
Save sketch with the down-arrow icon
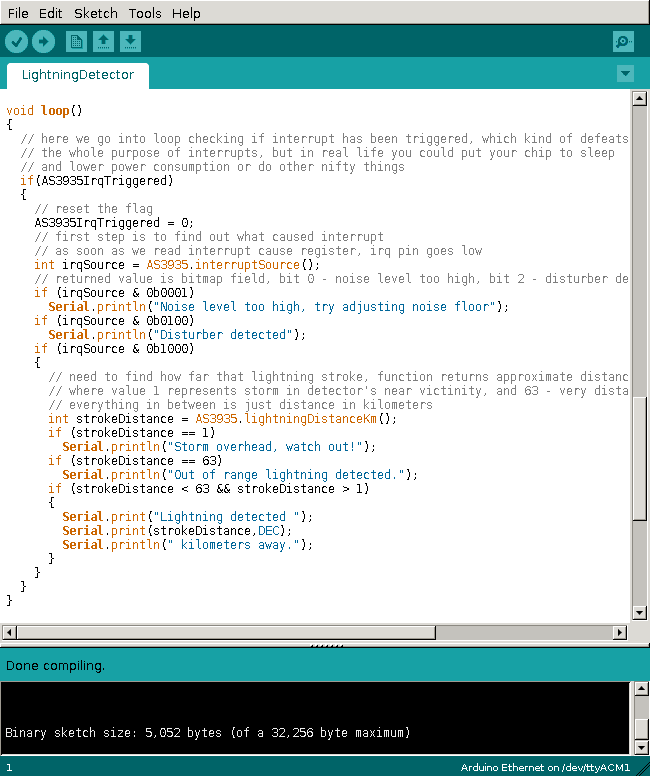pos(130,42)
